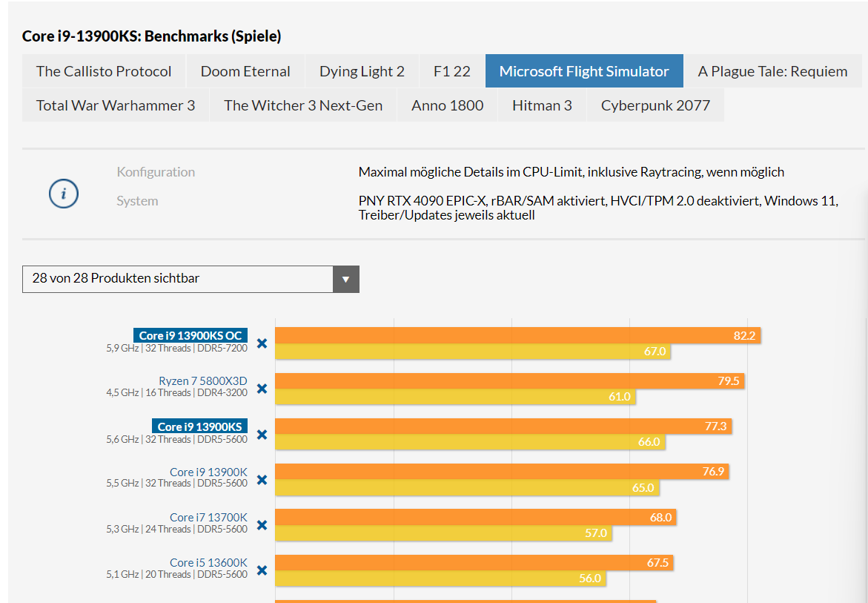Screen dimensions: 868x603
Task: Click the orange 79.5 bar
Action: click(x=510, y=381)
